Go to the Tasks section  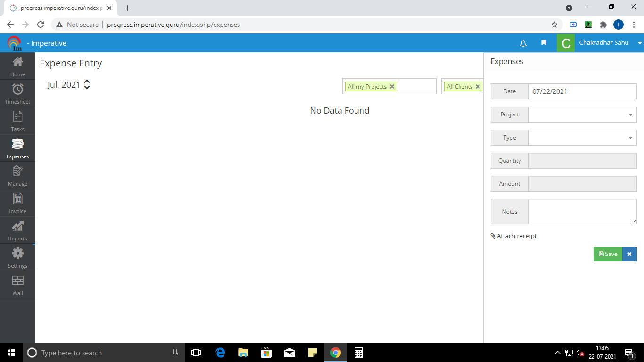tap(17, 121)
